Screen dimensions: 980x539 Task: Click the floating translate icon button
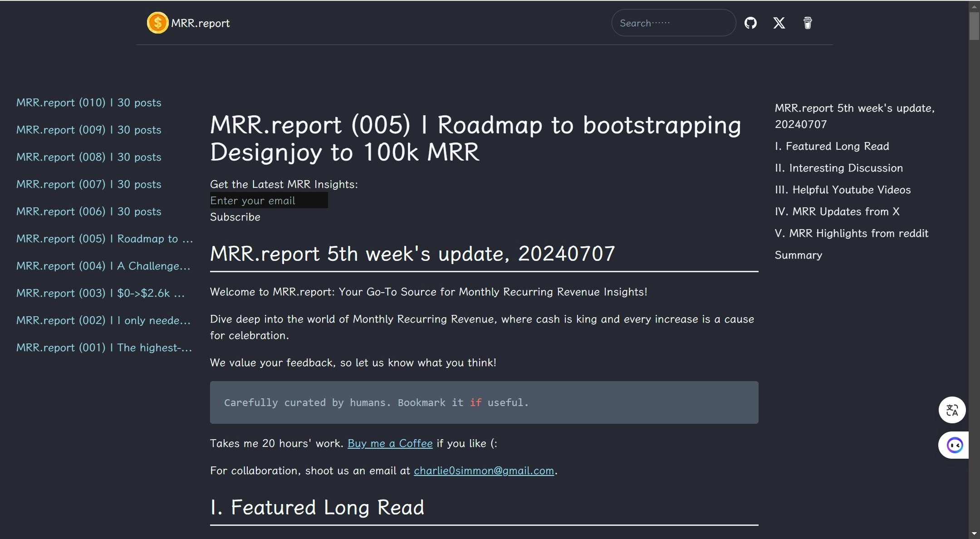coord(952,410)
